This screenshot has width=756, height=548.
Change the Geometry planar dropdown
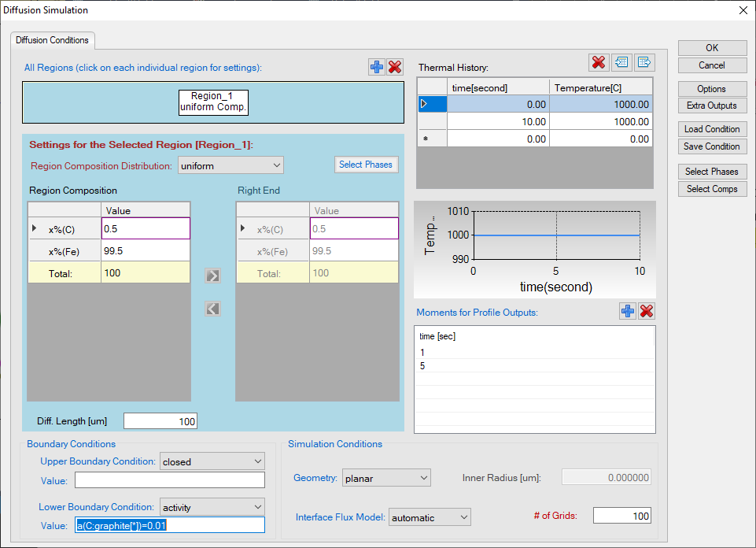[385, 478]
